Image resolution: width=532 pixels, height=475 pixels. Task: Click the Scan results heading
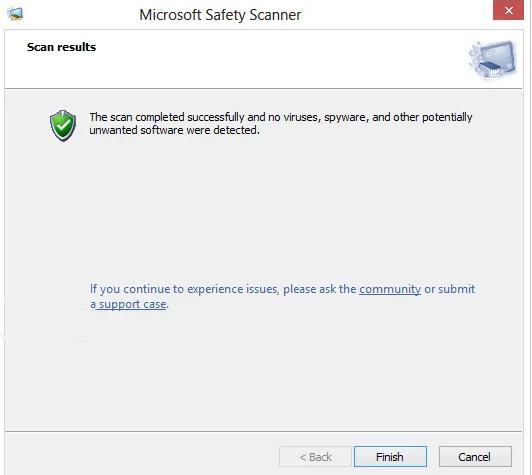click(61, 47)
